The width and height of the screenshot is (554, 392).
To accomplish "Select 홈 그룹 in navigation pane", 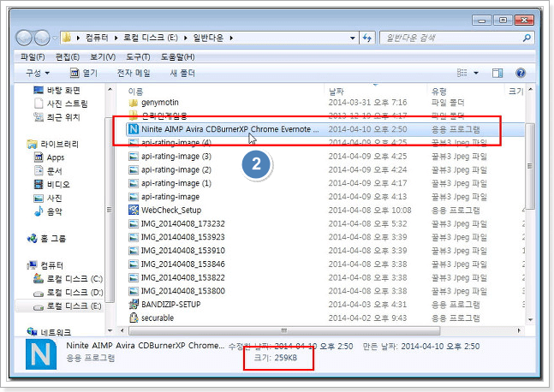I will tap(46, 239).
